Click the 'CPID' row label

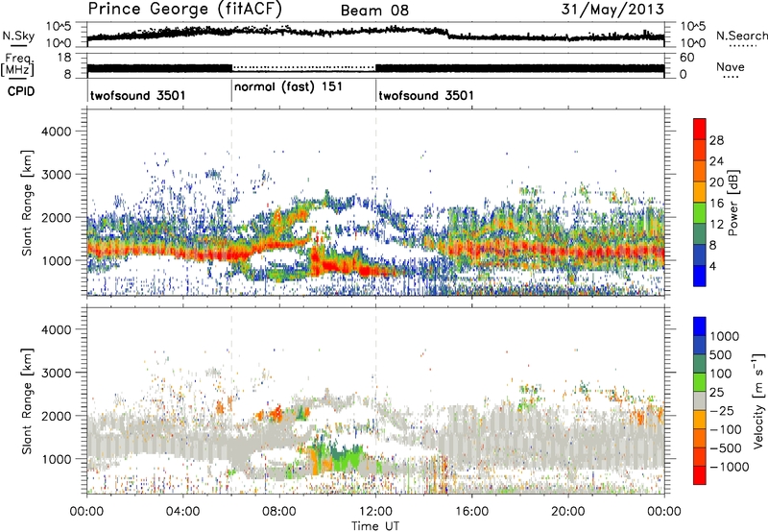pyautogui.click(x=21, y=91)
